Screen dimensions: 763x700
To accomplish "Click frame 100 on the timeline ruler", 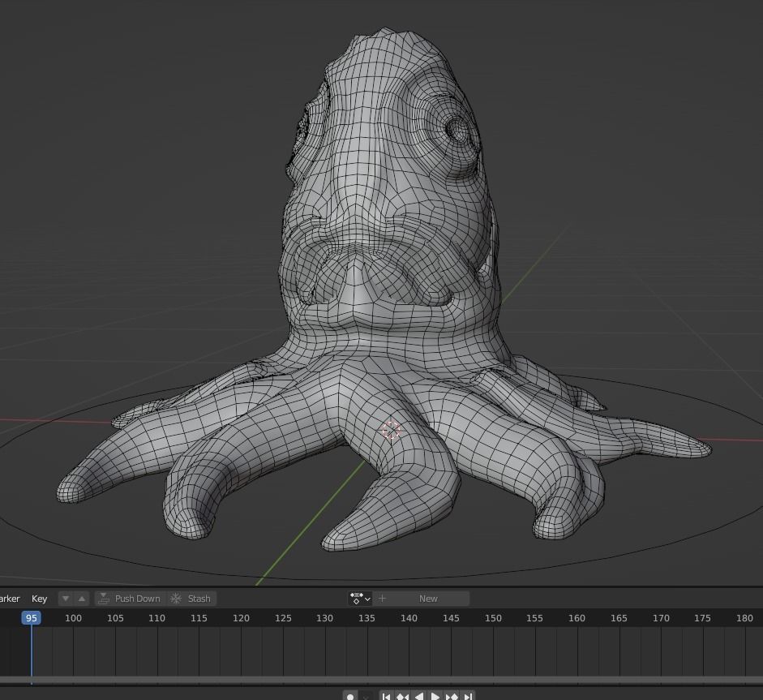I will click(x=73, y=618).
